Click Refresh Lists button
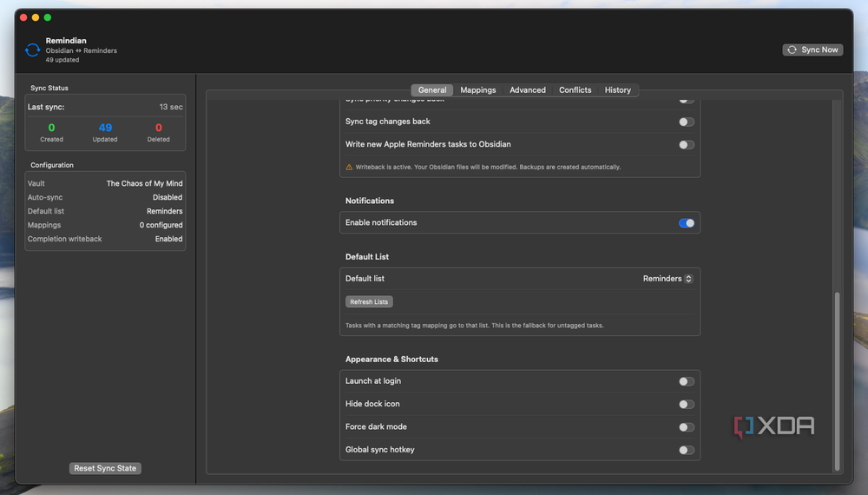This screenshot has width=868, height=495. 369,301
